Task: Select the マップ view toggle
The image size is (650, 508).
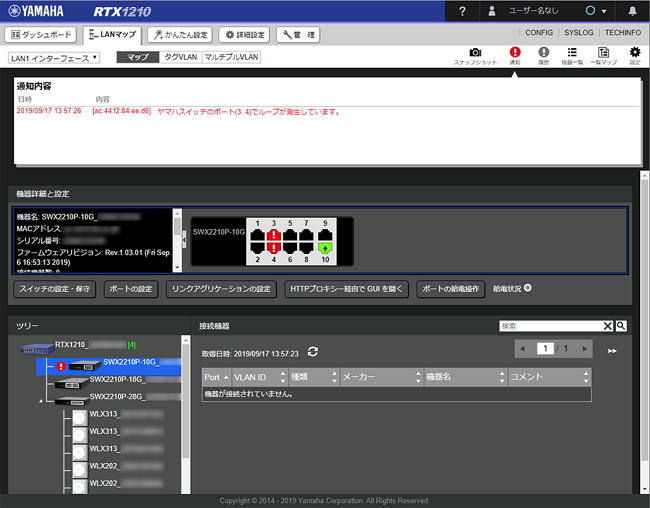Action: pos(138,57)
